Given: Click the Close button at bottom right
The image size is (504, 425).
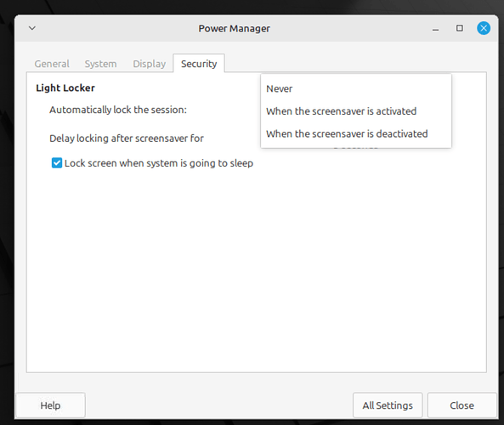Looking at the screenshot, I should pyautogui.click(x=462, y=405).
